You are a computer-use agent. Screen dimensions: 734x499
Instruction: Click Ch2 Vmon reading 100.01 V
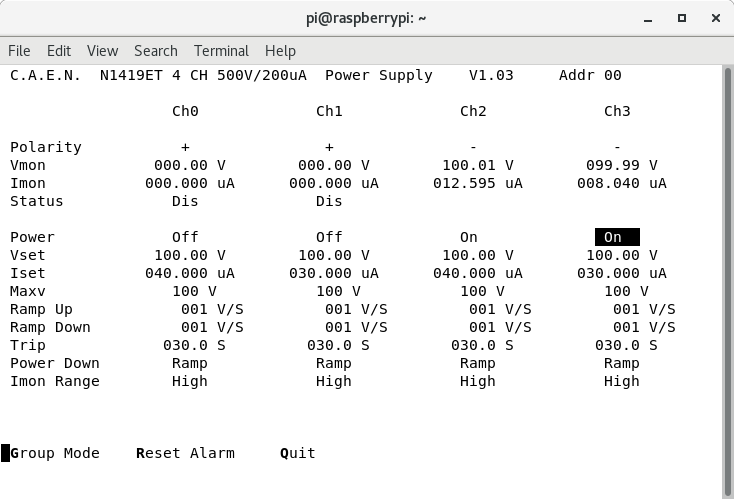pos(477,165)
